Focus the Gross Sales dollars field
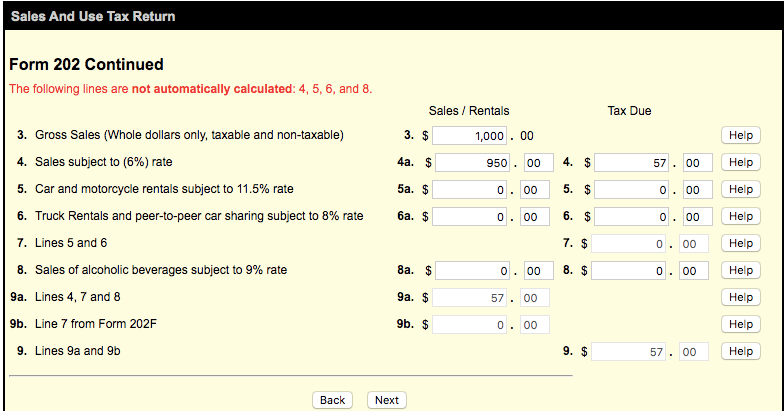This screenshot has height=411, width=784. pos(471,135)
